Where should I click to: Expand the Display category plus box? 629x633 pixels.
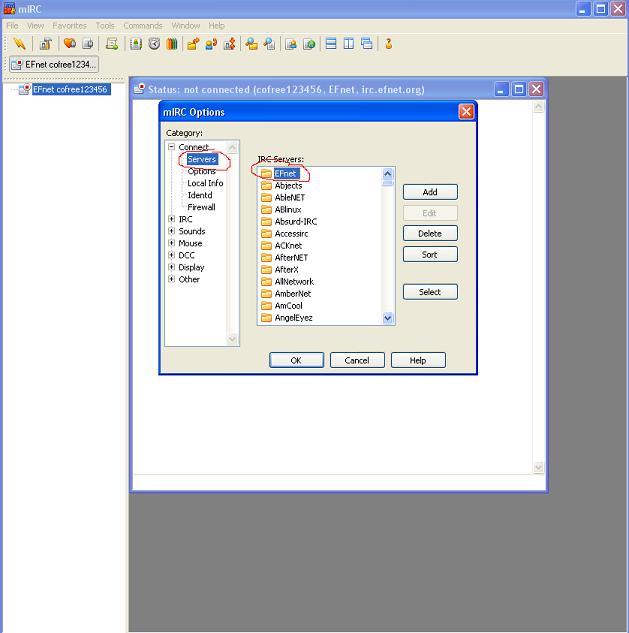pyautogui.click(x=172, y=267)
